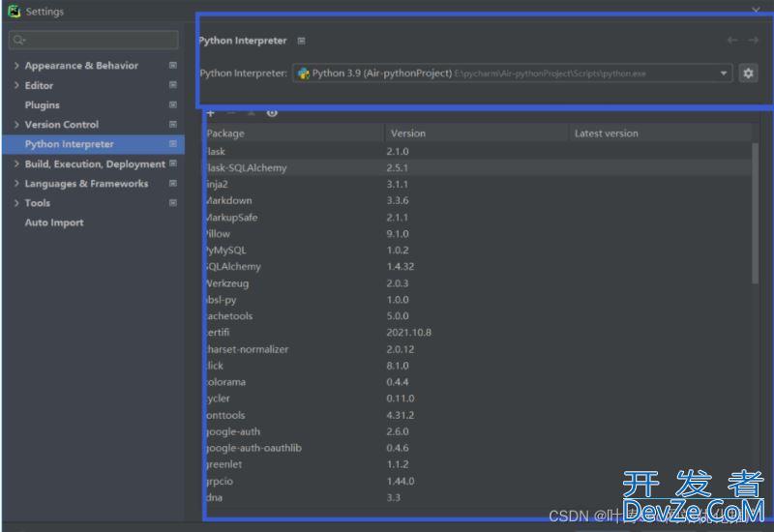Select the Markdown package row
774x532 pixels.
tap(478, 201)
